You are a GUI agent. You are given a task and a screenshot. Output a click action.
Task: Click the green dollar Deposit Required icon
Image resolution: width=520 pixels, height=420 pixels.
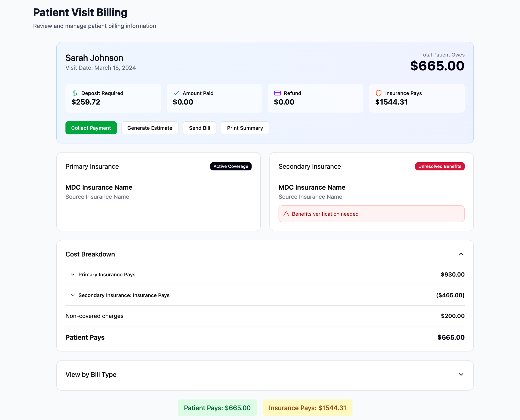(75, 93)
